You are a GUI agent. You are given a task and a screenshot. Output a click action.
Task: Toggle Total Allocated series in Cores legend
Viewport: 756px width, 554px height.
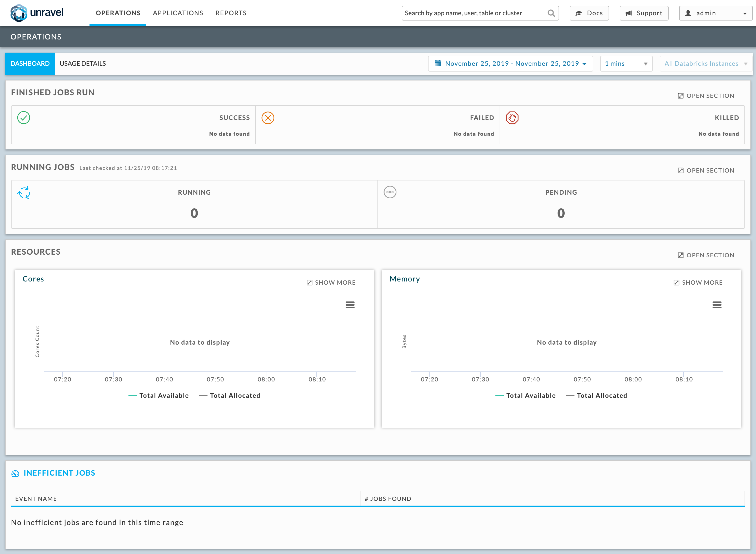point(230,396)
